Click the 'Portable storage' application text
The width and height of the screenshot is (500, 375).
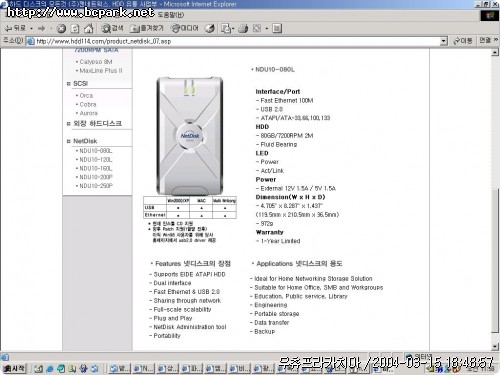point(277,314)
